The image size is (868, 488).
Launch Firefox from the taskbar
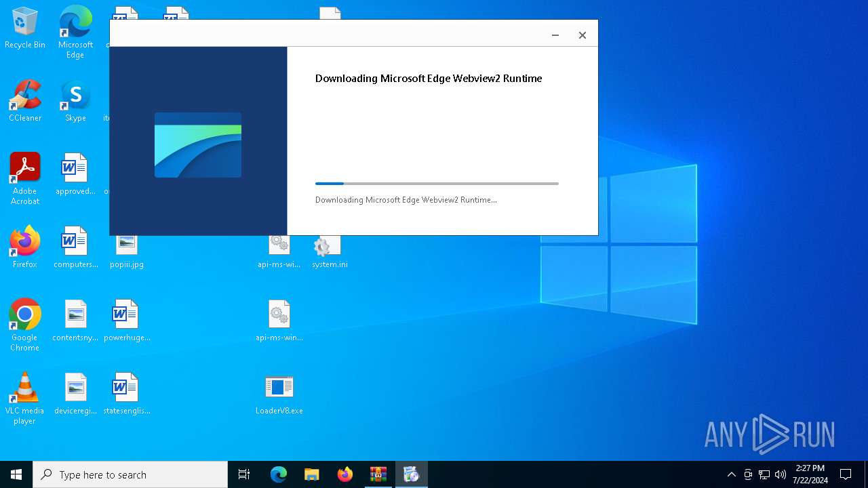point(345,474)
